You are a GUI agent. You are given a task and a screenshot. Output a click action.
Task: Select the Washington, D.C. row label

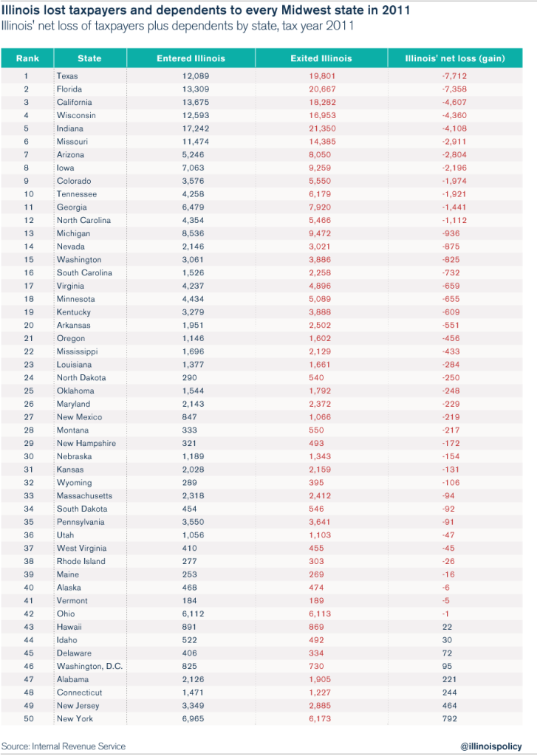(x=89, y=667)
